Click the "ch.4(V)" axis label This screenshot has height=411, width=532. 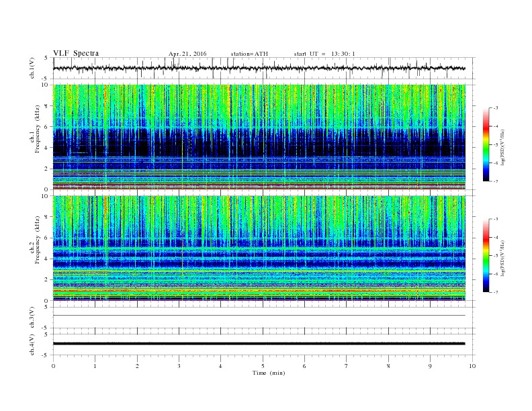tap(32, 345)
